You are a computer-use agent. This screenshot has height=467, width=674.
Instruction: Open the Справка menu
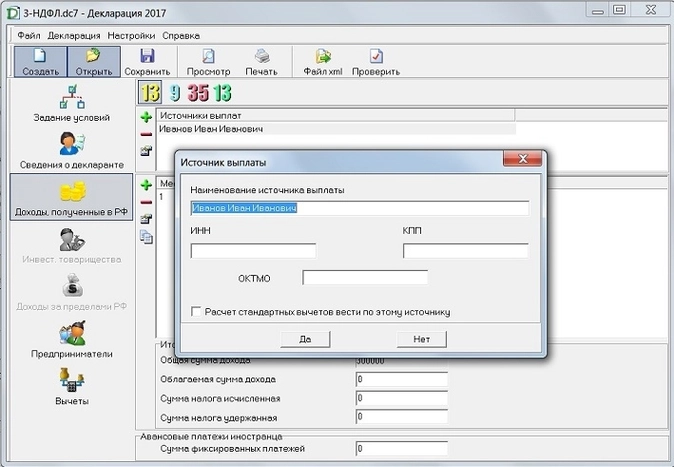[x=181, y=36]
